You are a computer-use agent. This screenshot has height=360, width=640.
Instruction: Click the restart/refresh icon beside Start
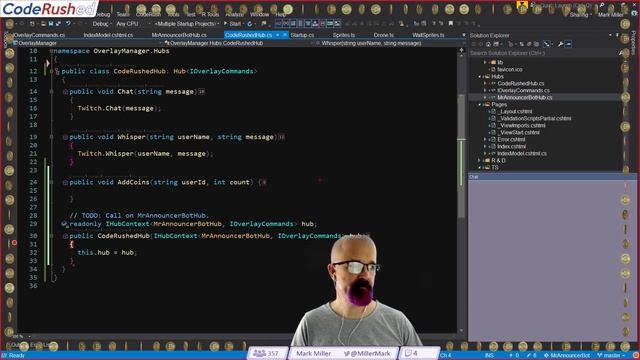click(x=250, y=24)
